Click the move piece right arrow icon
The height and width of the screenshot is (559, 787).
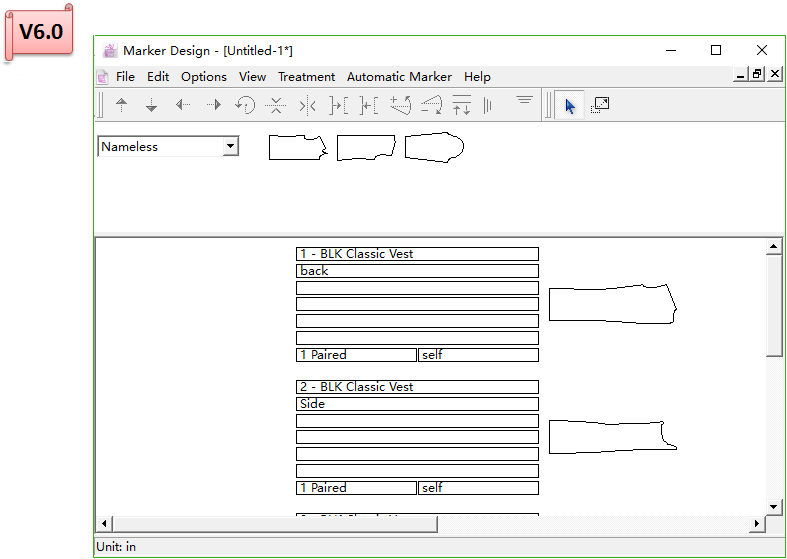click(214, 105)
